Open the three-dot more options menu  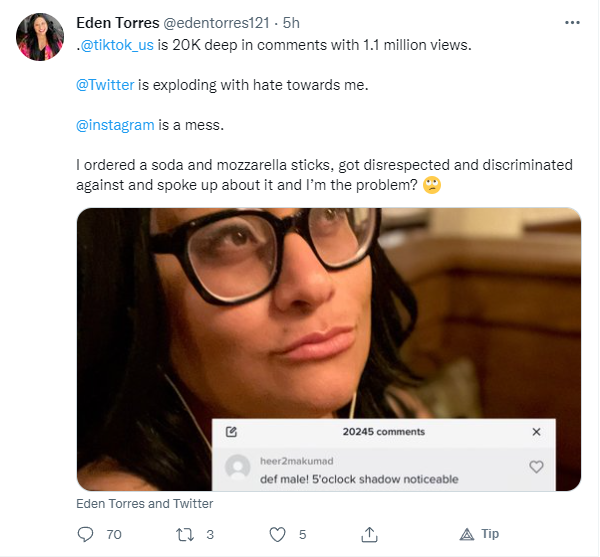click(x=572, y=23)
